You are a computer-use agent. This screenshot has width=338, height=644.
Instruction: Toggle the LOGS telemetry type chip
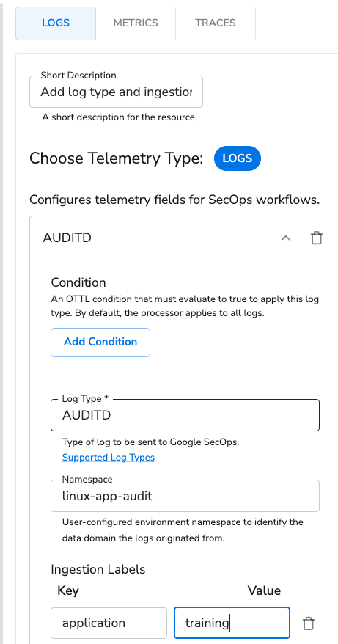[x=238, y=158]
